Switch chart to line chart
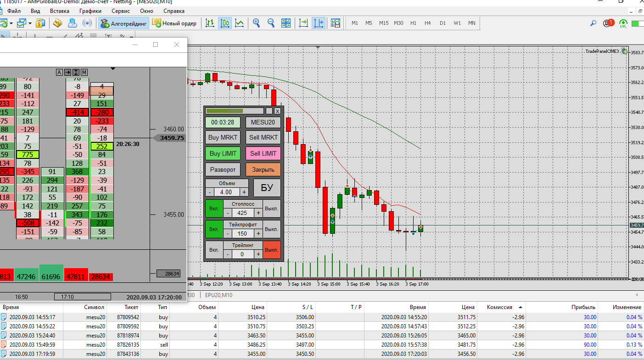This screenshot has height=360, width=644. 240,23
